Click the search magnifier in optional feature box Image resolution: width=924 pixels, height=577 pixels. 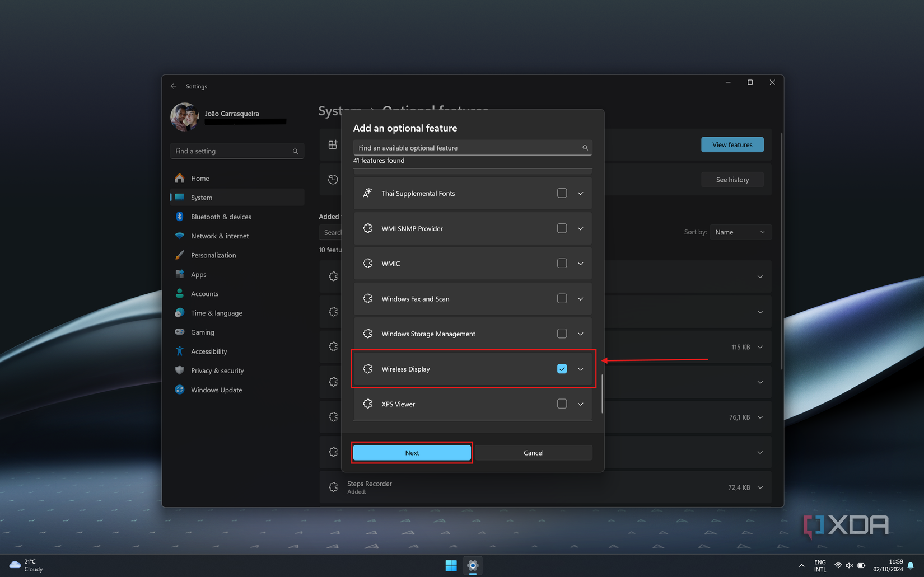pos(585,148)
